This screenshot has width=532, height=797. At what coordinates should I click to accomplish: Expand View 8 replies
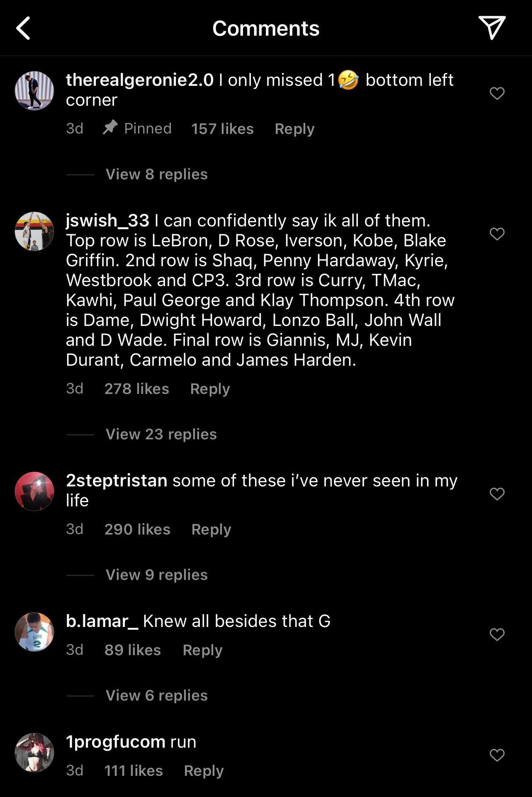(x=156, y=174)
